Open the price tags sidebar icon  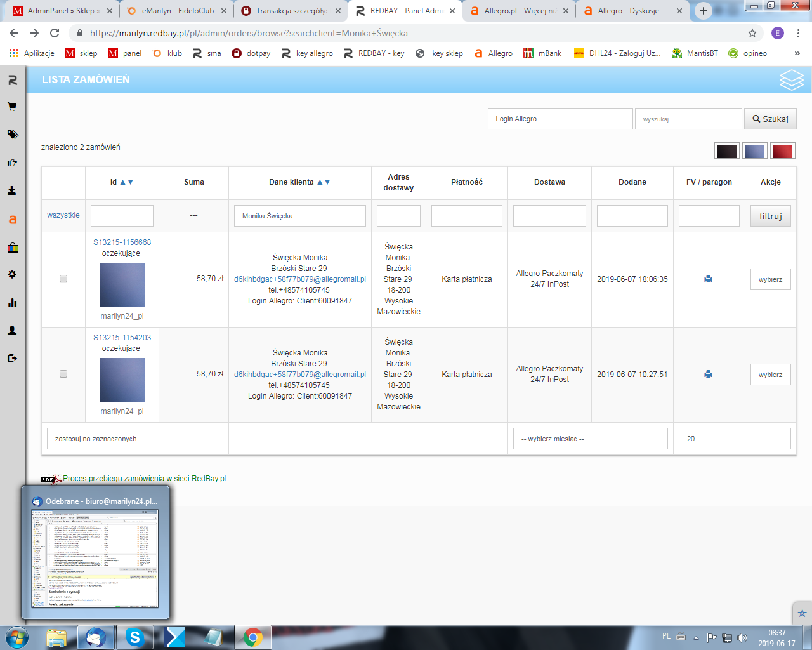coord(12,135)
